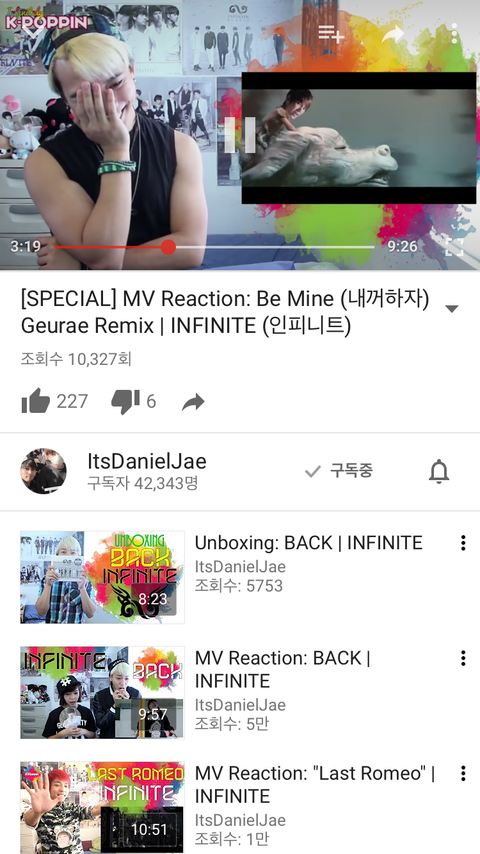480x854 pixels.
Task: Open the ItsDanielJae channel avatar
Action: [x=44, y=471]
